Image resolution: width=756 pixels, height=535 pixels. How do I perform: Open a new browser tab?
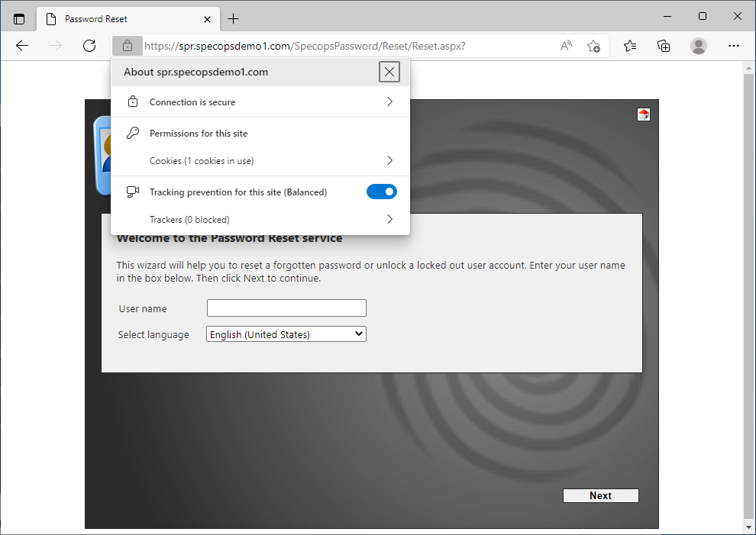234,19
